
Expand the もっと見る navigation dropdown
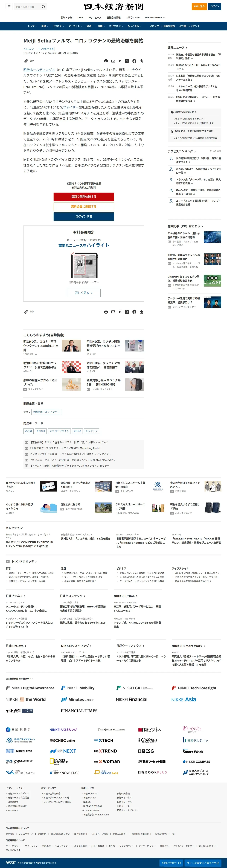click(134, 26)
